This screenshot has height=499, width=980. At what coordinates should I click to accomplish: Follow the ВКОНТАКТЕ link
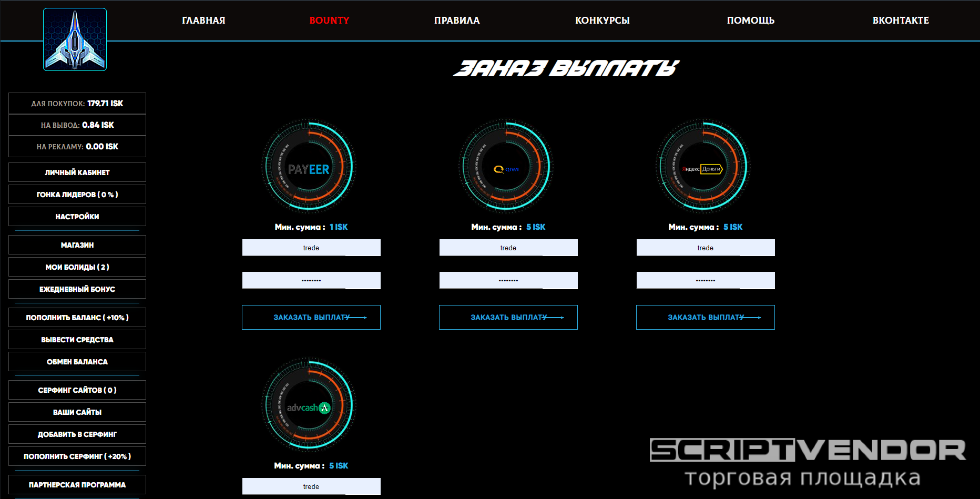[901, 21]
